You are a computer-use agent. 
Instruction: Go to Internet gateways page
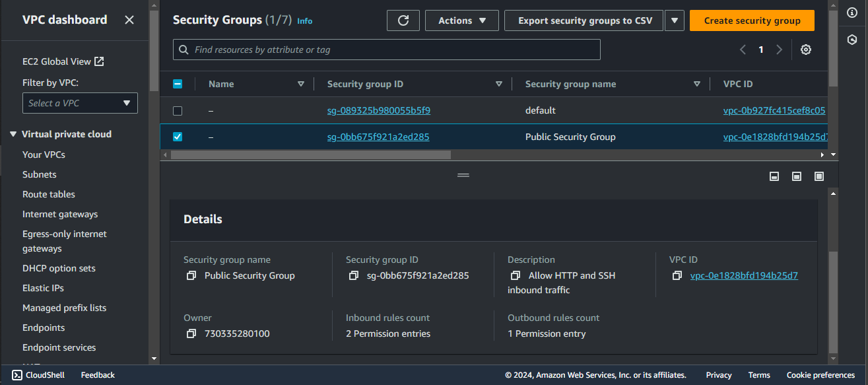coord(60,214)
